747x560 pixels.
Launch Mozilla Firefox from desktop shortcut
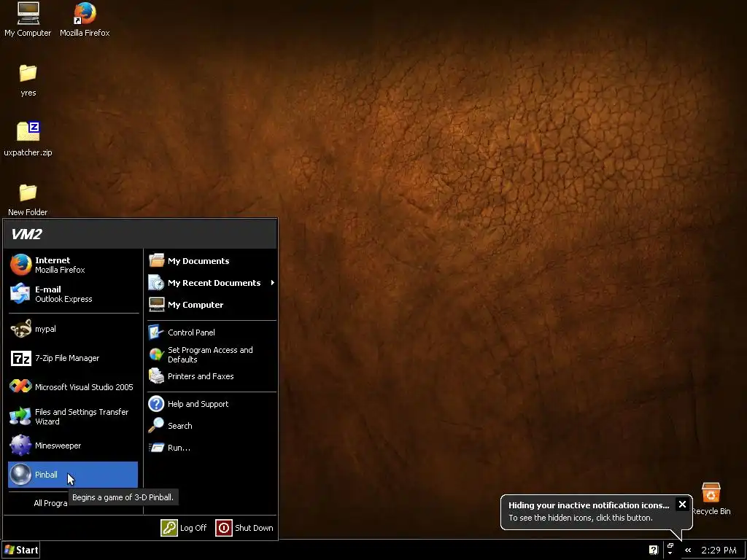85,19
